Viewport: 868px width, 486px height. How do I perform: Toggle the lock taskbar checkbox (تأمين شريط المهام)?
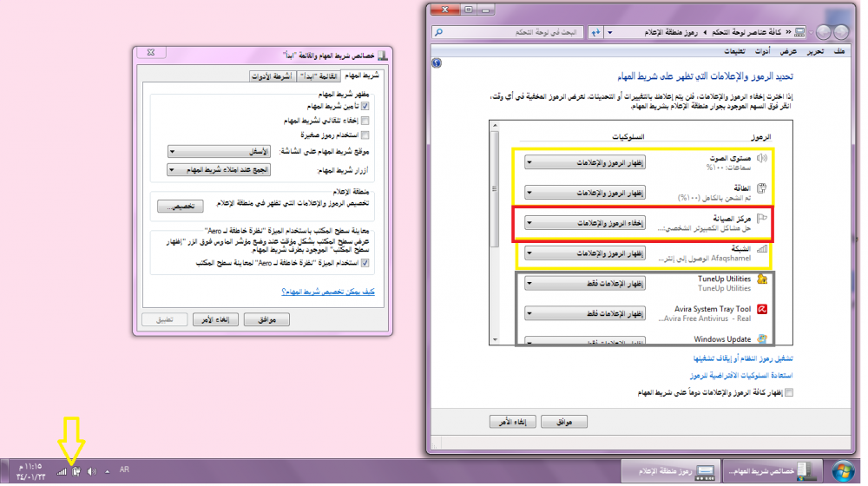pos(365,106)
